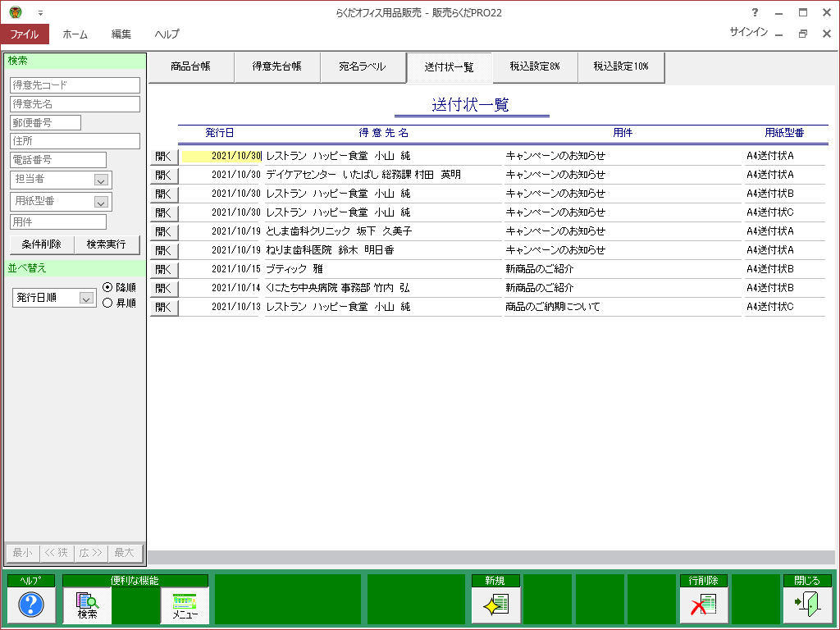Click the title bar question mark help
840x630 pixels.
[x=755, y=12]
